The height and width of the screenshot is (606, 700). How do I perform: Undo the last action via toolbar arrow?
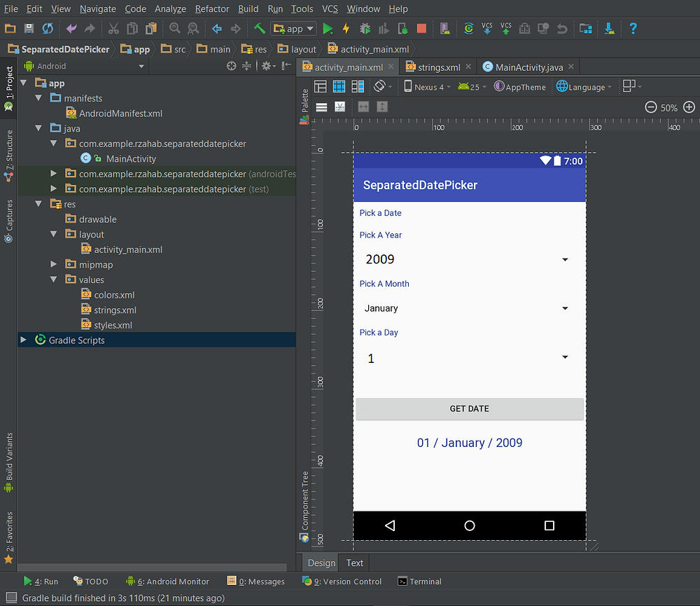coord(71,29)
